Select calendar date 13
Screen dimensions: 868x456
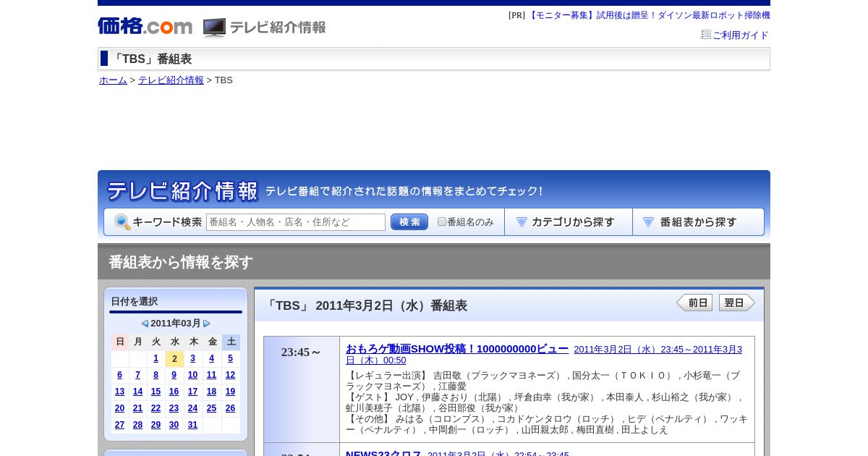click(x=119, y=392)
